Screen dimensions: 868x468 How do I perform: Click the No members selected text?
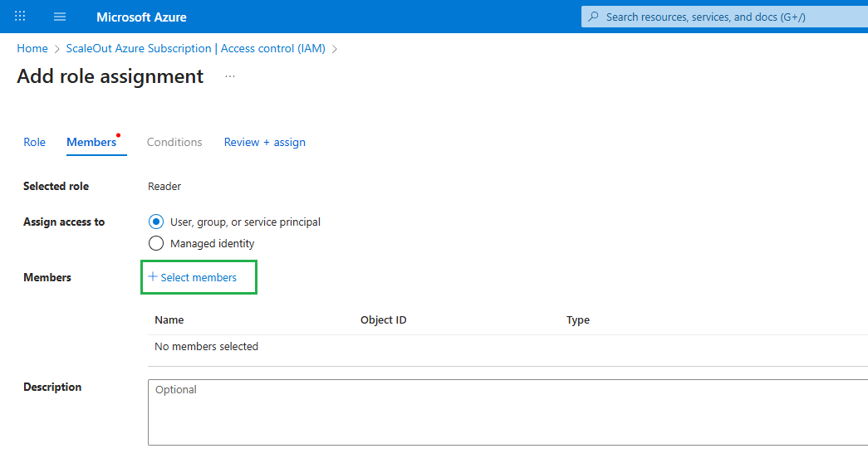pyautogui.click(x=206, y=346)
